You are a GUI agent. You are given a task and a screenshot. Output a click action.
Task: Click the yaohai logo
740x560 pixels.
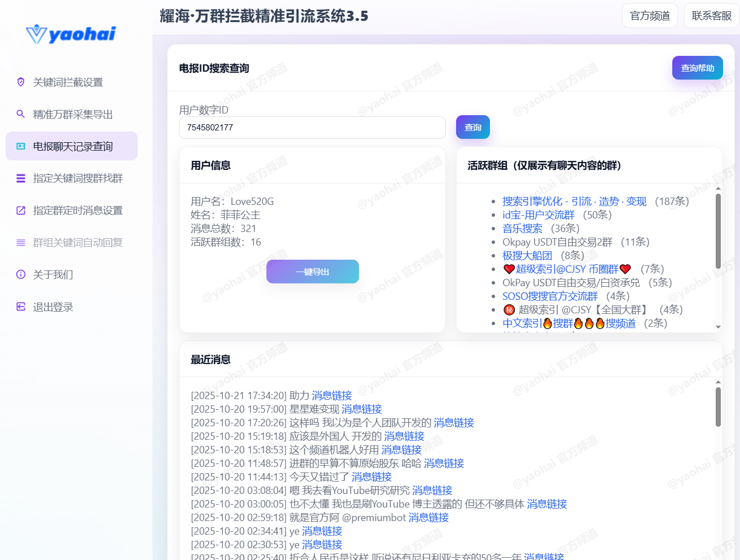[71, 34]
